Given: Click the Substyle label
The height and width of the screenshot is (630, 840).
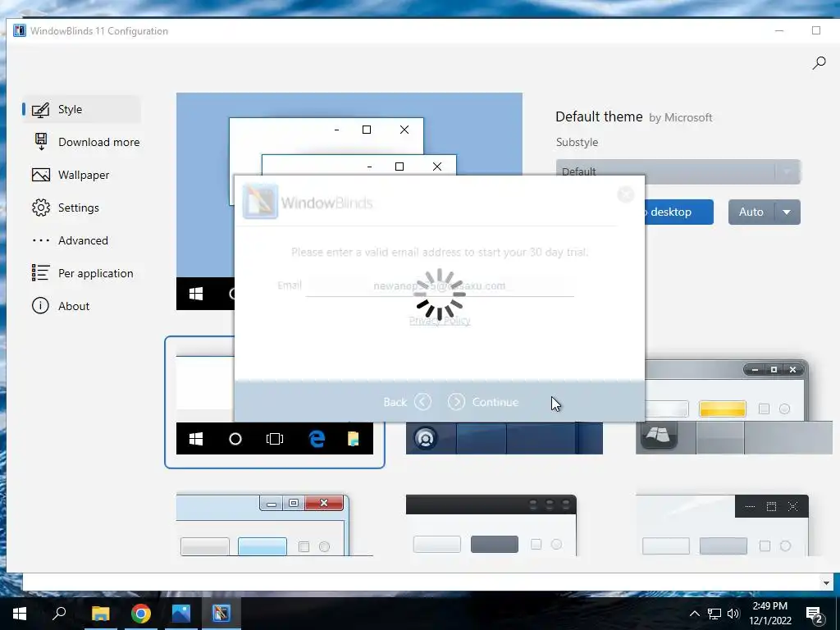Looking at the screenshot, I should [577, 143].
